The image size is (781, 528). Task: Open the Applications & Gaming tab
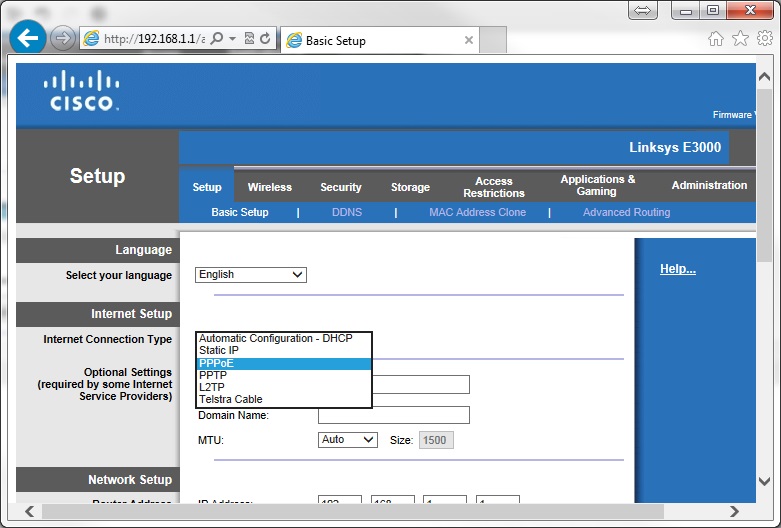tap(597, 185)
